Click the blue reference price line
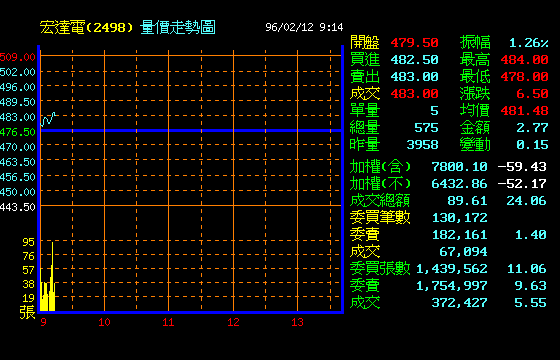The image size is (560, 360). [x=191, y=131]
